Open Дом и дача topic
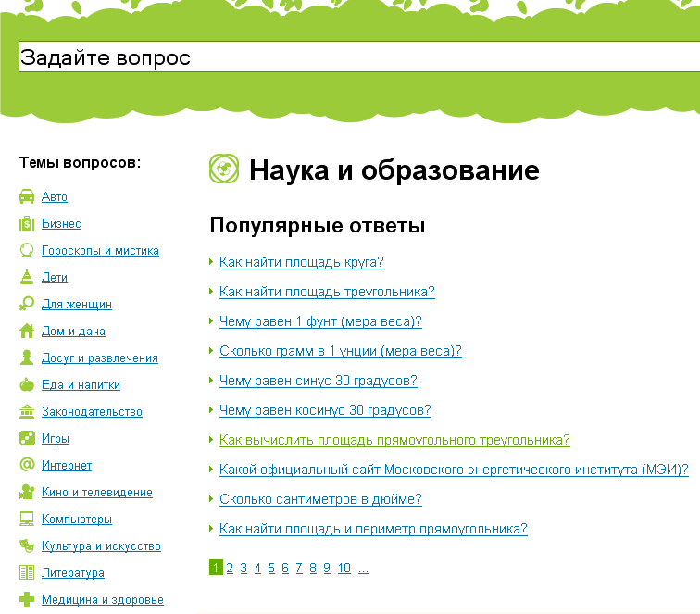 pyautogui.click(x=74, y=331)
